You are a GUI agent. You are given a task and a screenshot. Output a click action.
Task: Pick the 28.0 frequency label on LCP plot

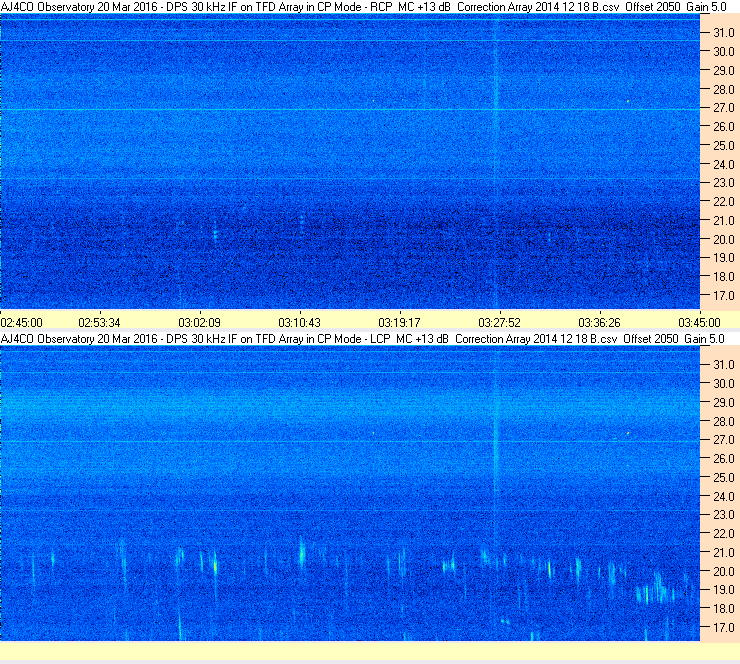coord(724,421)
